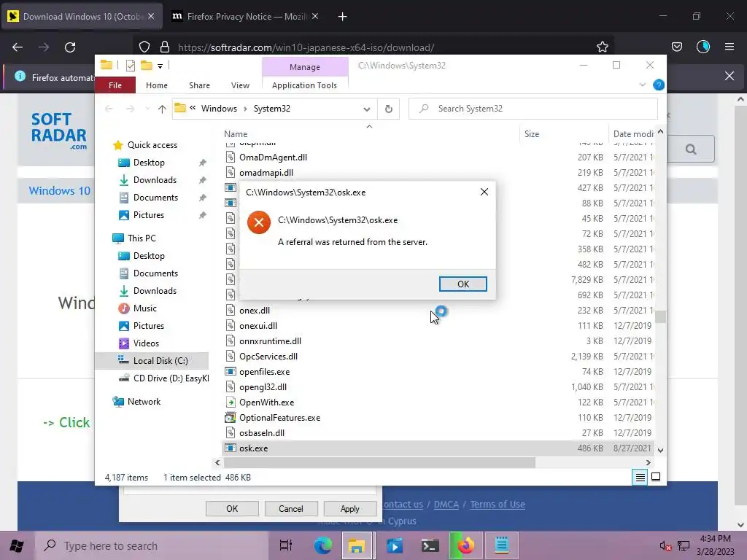Open recent locations dropdown in Explorer

click(147, 109)
